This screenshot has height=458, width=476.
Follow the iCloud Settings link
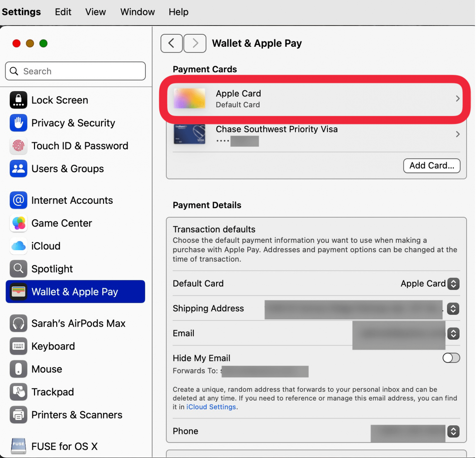pos(211,407)
